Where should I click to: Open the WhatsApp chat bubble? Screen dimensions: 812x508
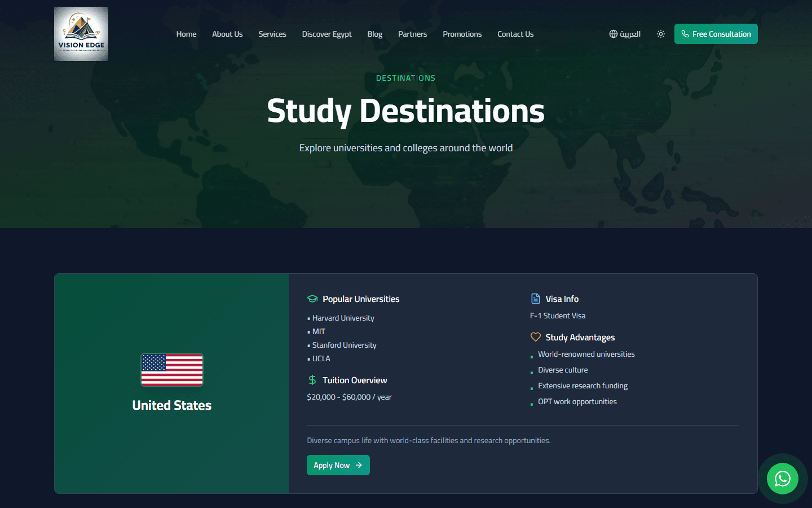click(783, 479)
